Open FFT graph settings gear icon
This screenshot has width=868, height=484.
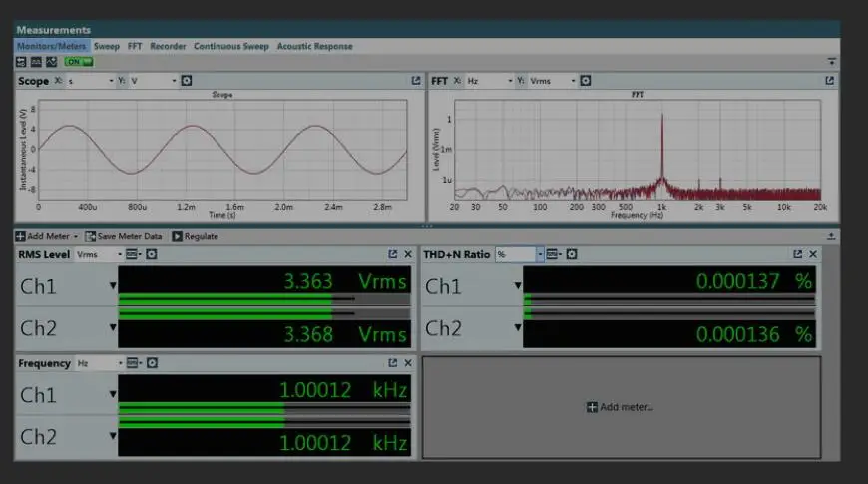(x=585, y=81)
